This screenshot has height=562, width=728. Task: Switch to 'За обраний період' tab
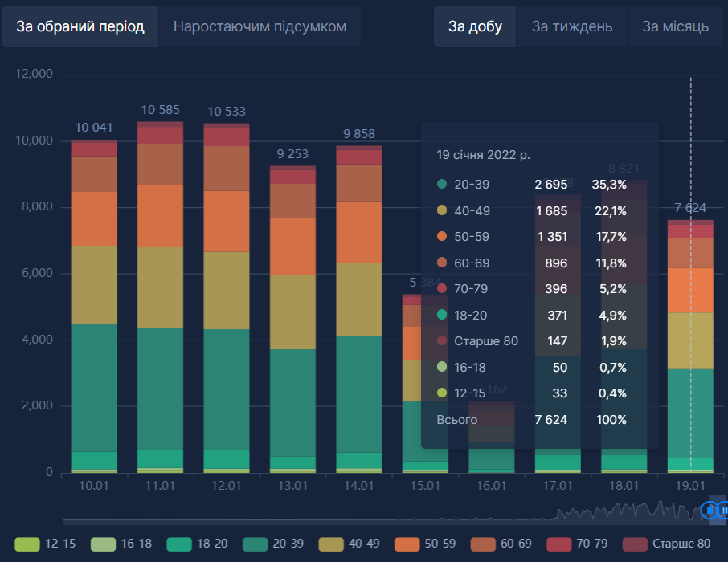click(x=80, y=26)
